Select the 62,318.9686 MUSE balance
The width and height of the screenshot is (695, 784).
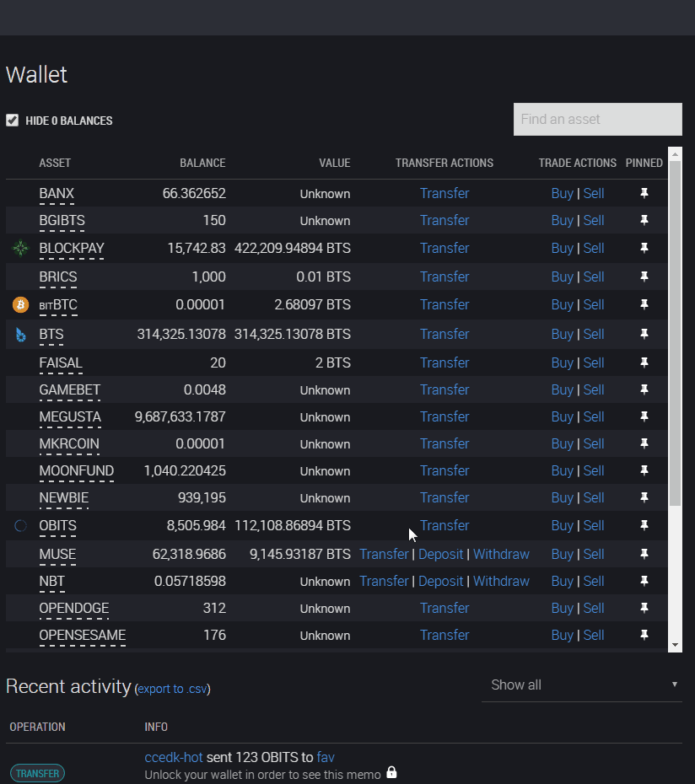pyautogui.click(x=189, y=555)
